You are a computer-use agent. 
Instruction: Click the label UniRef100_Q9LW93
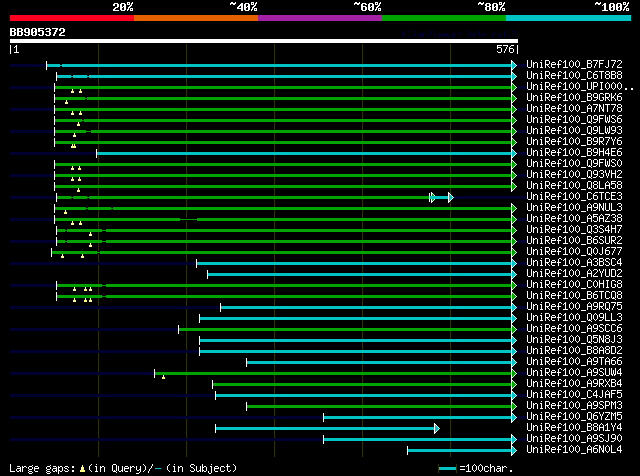(x=574, y=130)
